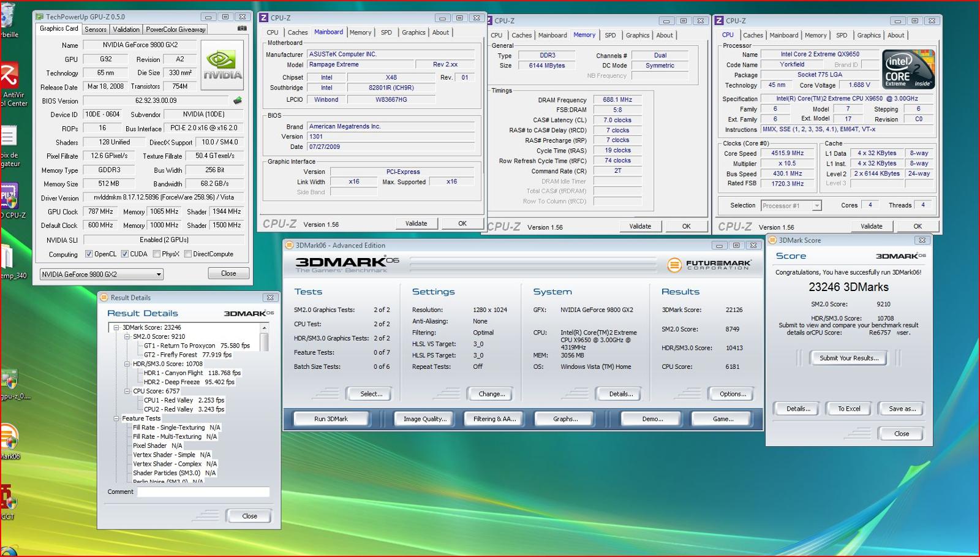Click To Excel in 3DMark Score window

click(849, 409)
